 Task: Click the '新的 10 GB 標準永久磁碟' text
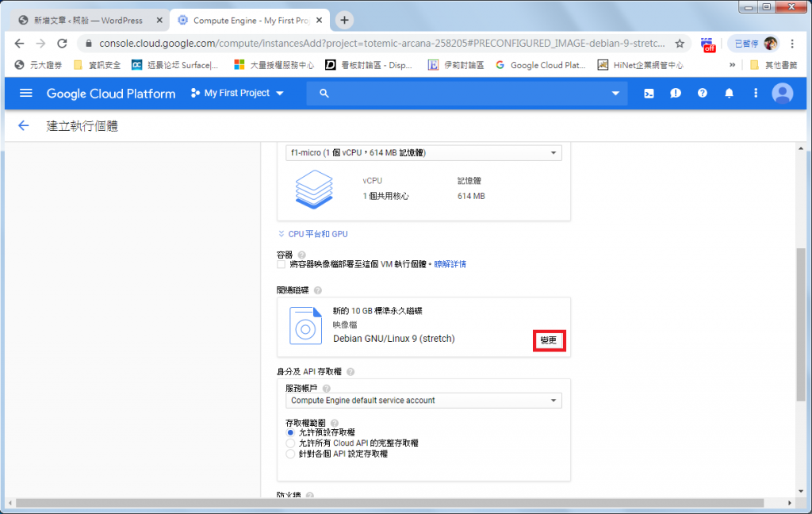pyautogui.click(x=377, y=311)
